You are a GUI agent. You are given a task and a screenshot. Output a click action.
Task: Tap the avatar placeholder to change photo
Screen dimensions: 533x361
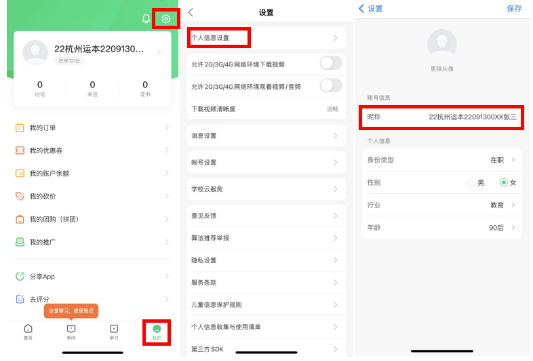point(442,44)
